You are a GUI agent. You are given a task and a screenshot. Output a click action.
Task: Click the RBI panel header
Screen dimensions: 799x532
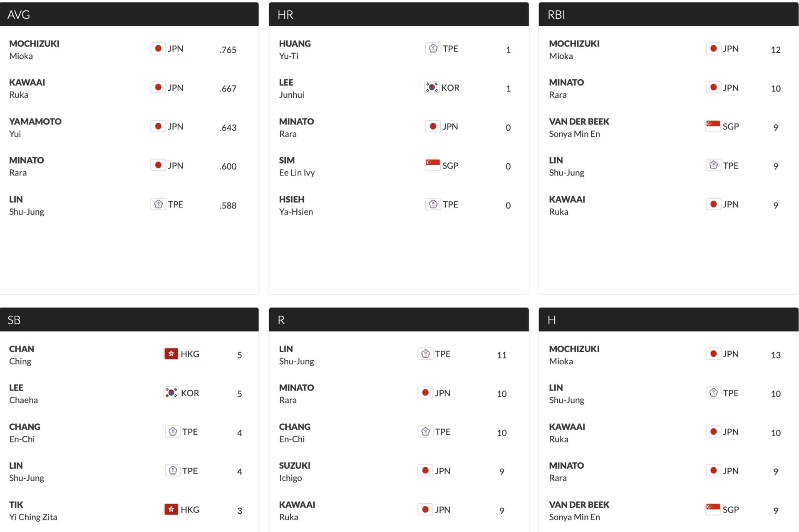click(x=668, y=15)
